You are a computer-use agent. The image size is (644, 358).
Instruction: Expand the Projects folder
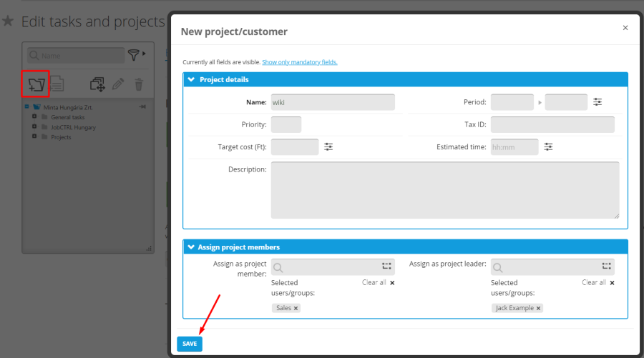tap(34, 136)
